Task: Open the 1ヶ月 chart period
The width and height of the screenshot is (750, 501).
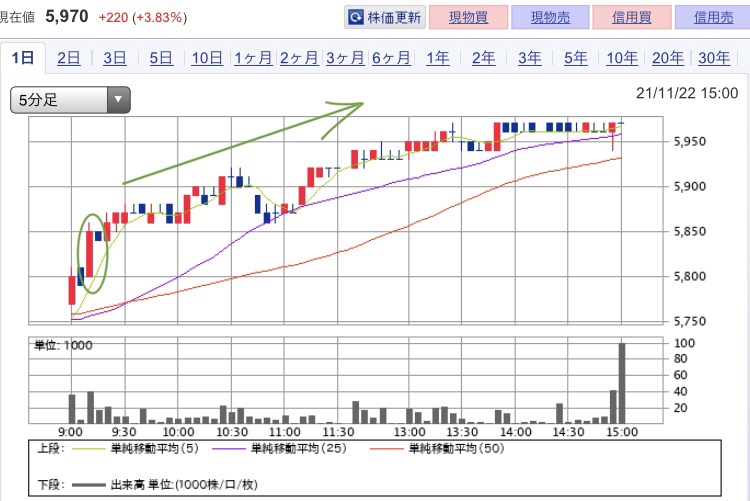Action: pyautogui.click(x=253, y=58)
